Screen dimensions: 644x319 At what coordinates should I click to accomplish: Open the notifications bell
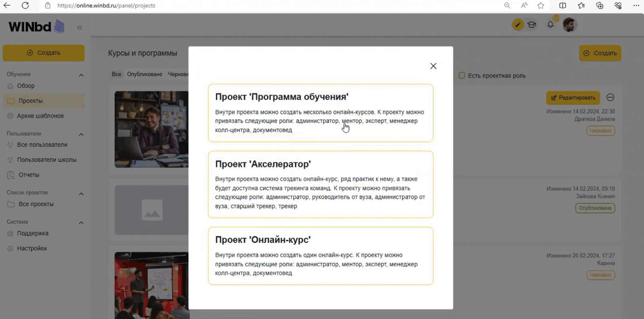tap(550, 25)
